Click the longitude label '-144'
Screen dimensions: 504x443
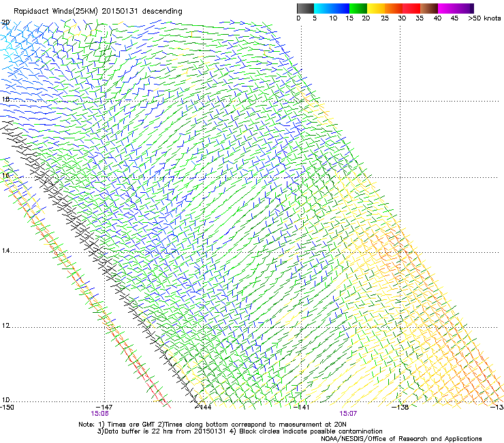(203, 408)
